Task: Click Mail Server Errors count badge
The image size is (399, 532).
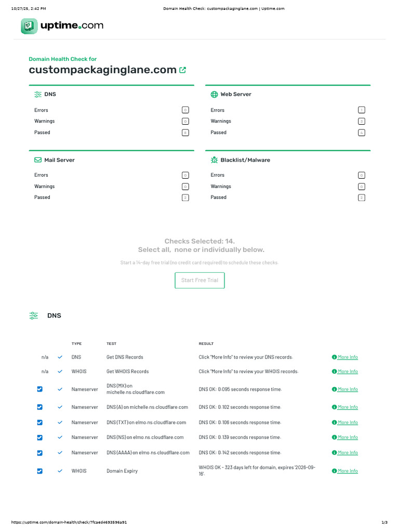Action: click(x=185, y=175)
